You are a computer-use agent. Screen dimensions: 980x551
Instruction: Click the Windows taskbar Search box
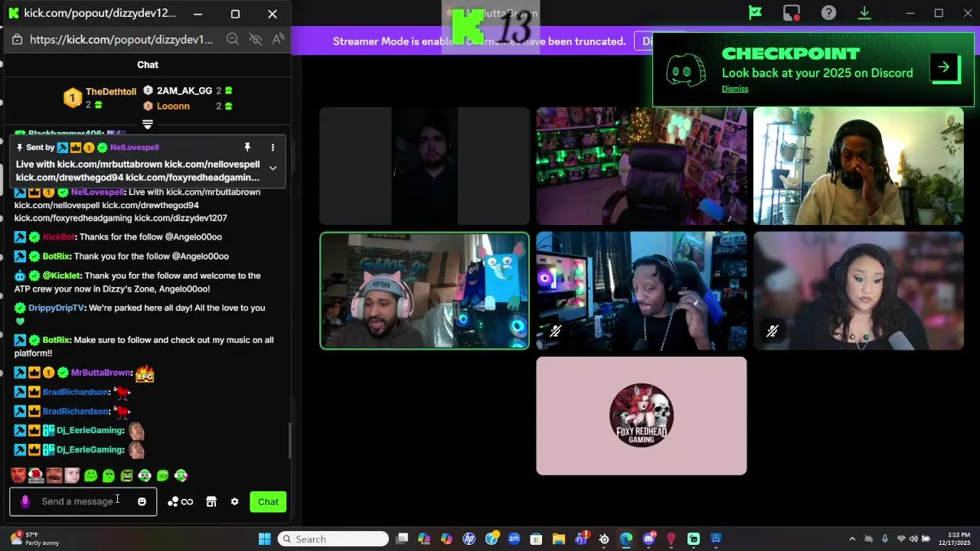[333, 539]
